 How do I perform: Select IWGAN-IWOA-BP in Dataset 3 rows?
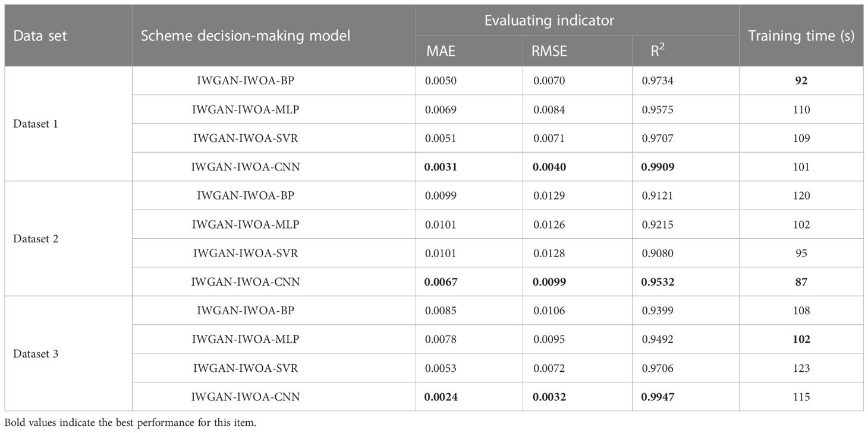pos(246,311)
